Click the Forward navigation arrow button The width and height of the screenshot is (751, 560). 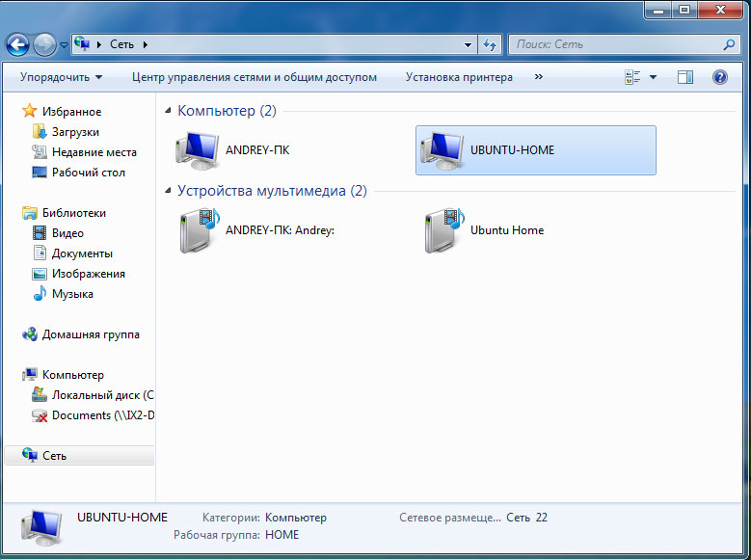coord(45,45)
